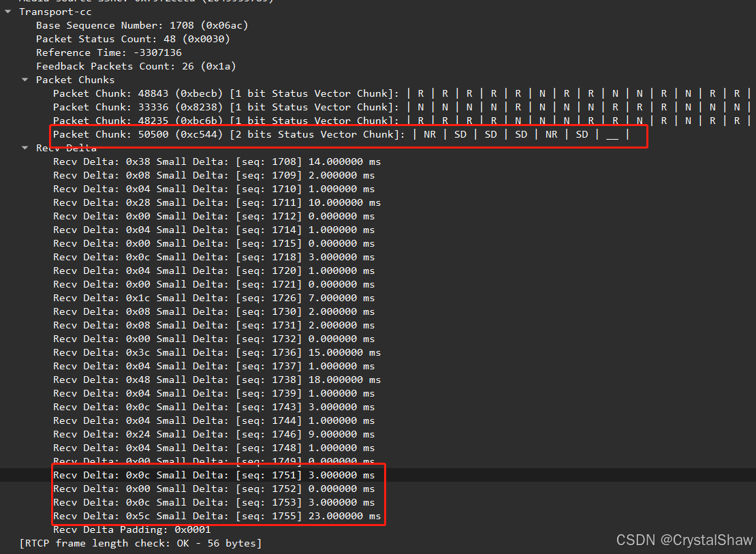
Task: Select Recv Delta row for seq 1739
Action: pos(214,393)
